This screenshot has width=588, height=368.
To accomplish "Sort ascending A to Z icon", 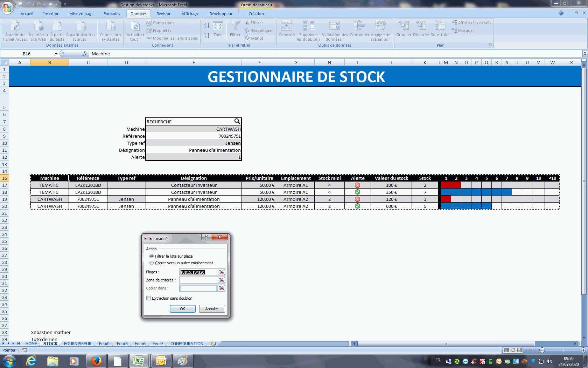I will (207, 26).
